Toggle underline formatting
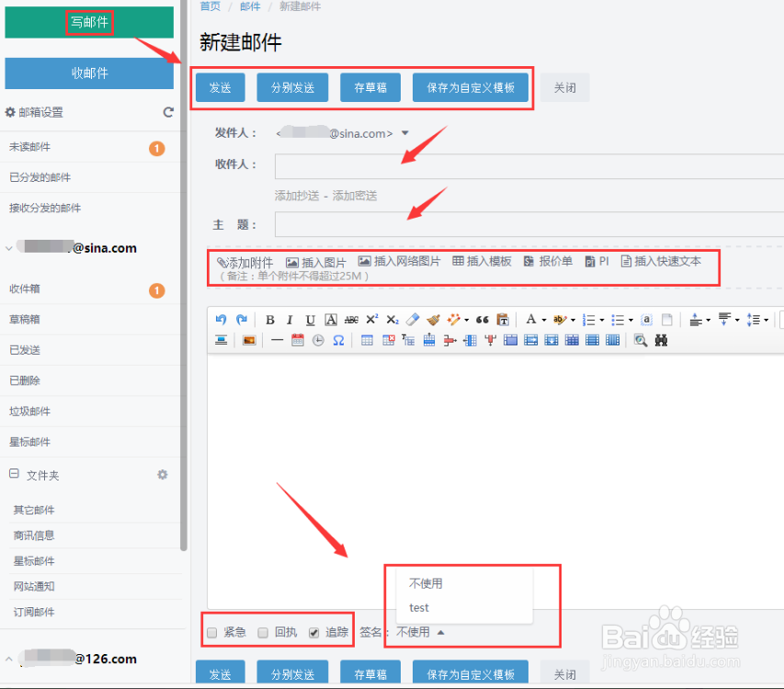This screenshot has width=784, height=689. click(x=310, y=320)
